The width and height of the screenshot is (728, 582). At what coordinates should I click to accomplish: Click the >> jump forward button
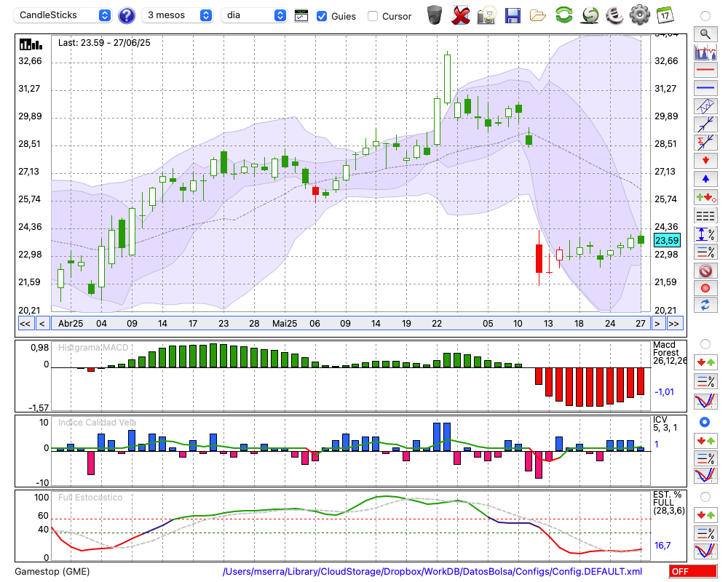[673, 324]
